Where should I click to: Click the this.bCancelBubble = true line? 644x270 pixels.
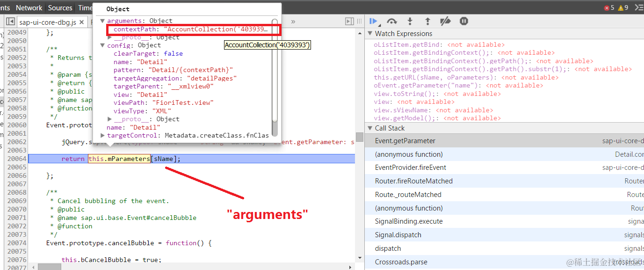click(x=111, y=260)
